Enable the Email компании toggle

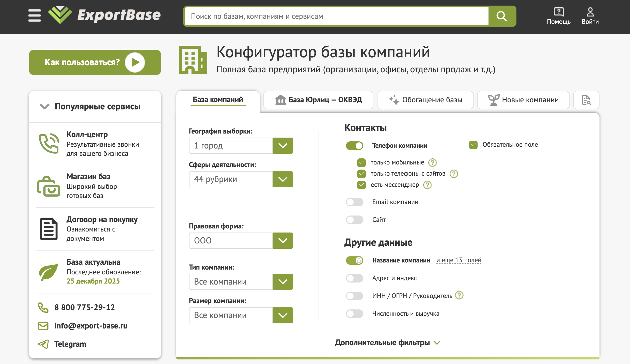[x=354, y=202]
